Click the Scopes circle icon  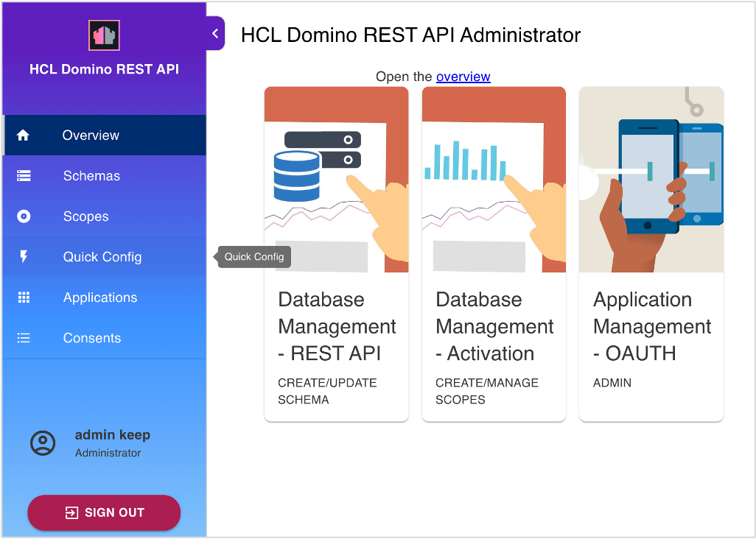tap(24, 216)
